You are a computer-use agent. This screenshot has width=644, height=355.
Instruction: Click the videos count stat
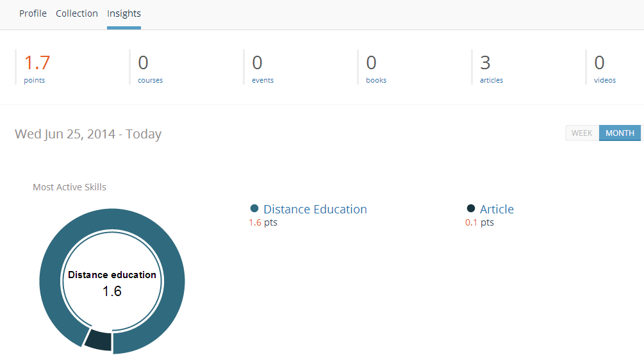coord(604,67)
